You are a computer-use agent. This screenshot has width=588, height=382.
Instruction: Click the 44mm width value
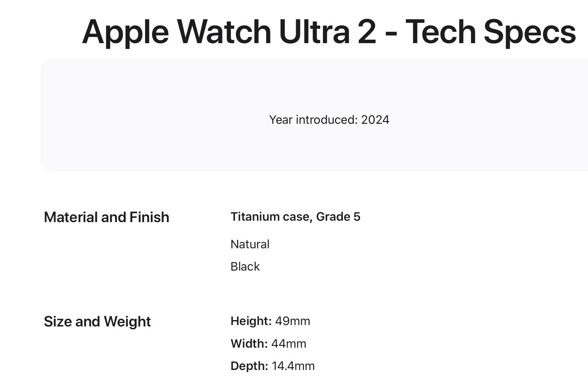point(289,344)
